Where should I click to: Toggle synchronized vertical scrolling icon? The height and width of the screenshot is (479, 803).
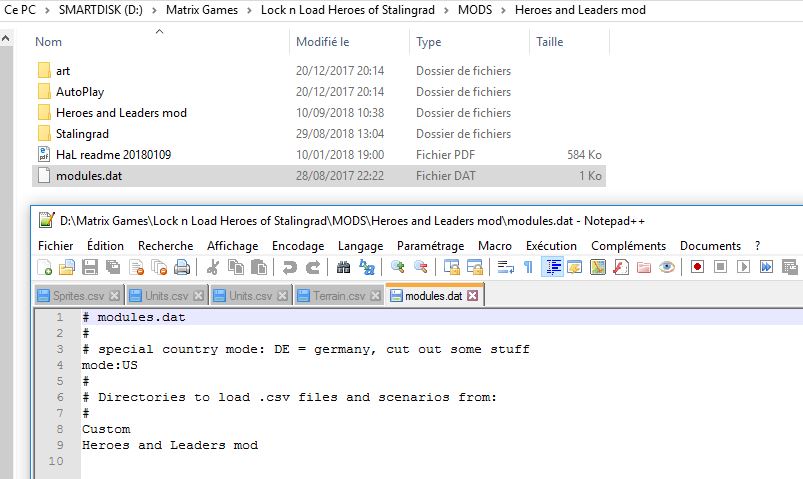(451, 267)
